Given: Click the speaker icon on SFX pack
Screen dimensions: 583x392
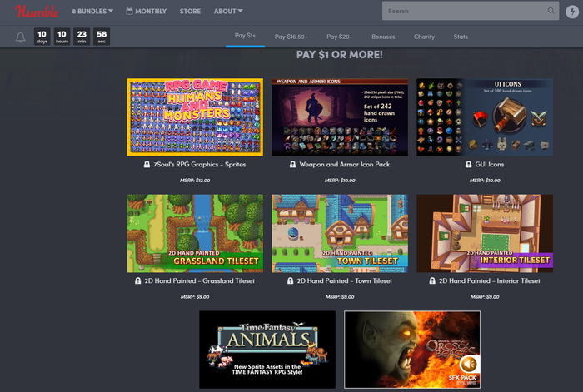Looking at the screenshot, I should click(x=468, y=364).
